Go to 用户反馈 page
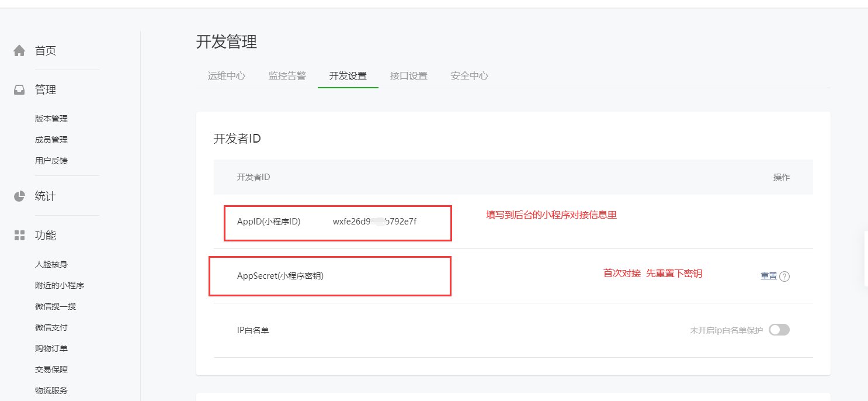This screenshot has height=401, width=868. (51, 161)
